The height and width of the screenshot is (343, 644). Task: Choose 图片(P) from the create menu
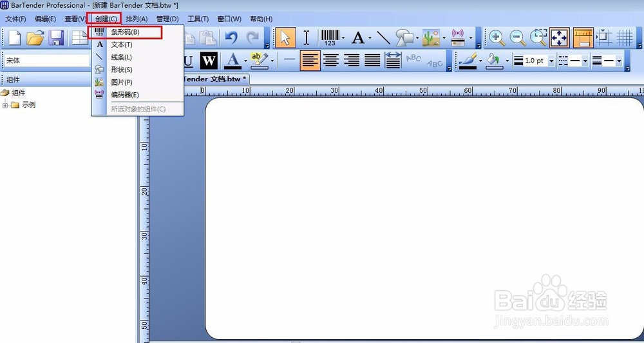(138, 83)
